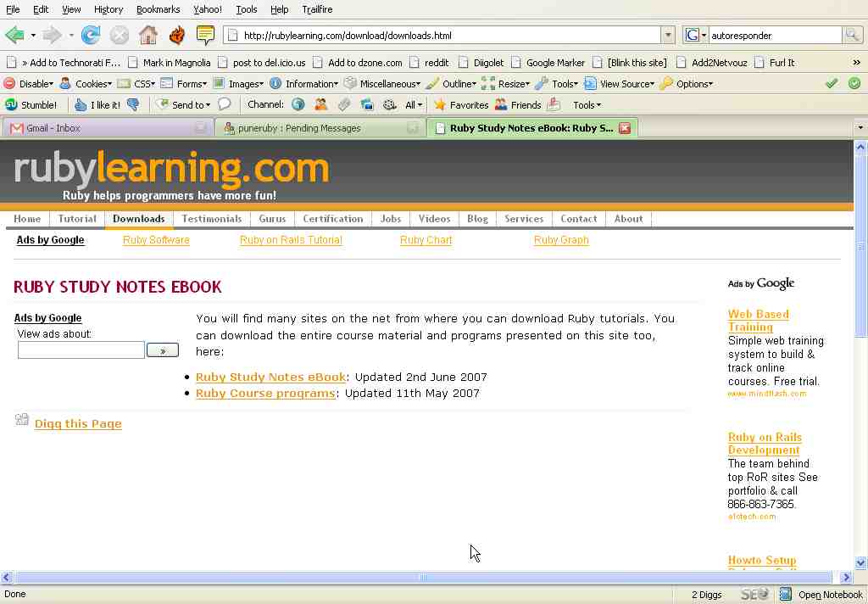868x604 pixels.
Task: Focus the View ads about text field
Action: pos(81,350)
